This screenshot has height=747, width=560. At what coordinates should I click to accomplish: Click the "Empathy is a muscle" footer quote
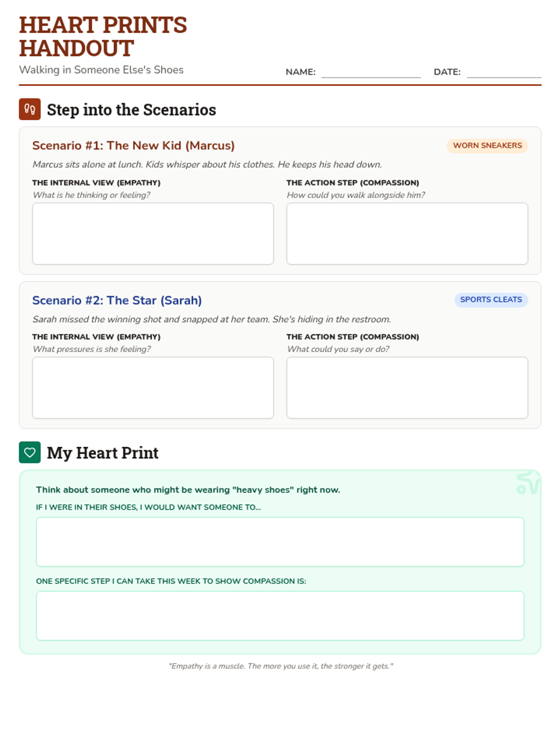tap(280, 666)
